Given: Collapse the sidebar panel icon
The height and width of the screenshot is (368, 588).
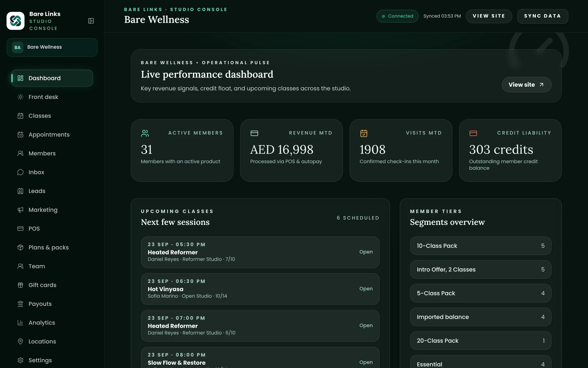Looking at the screenshot, I should 91,21.
